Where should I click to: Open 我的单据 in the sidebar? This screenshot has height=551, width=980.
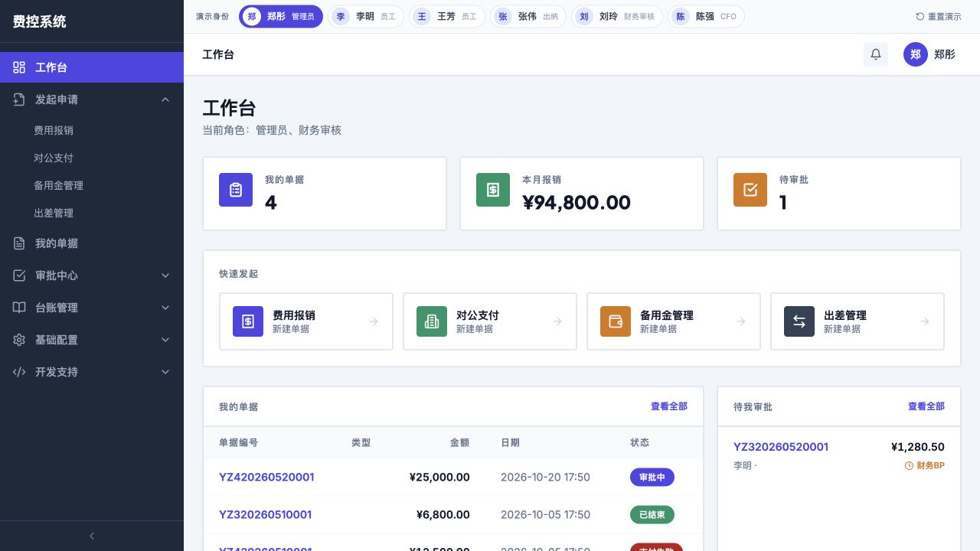92,243
